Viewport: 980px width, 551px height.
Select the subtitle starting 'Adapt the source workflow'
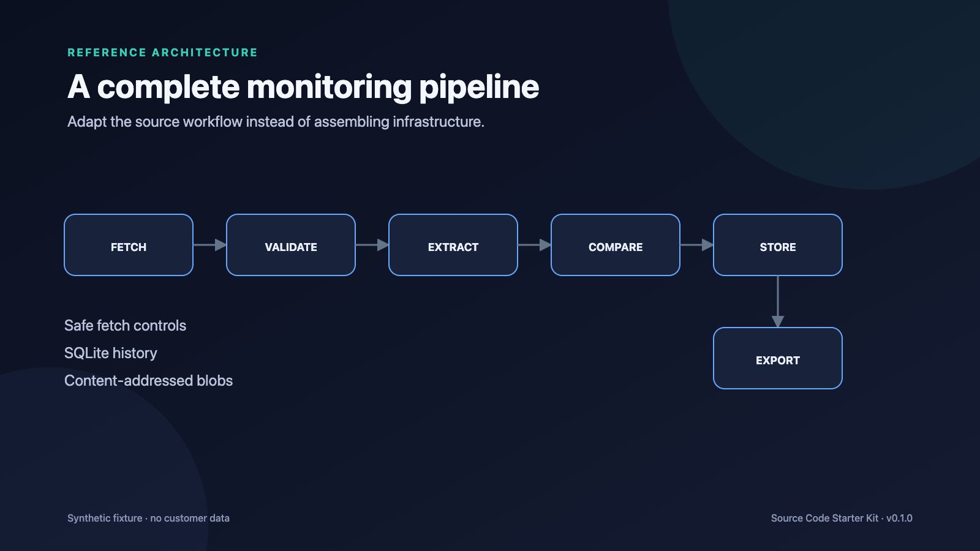point(276,122)
